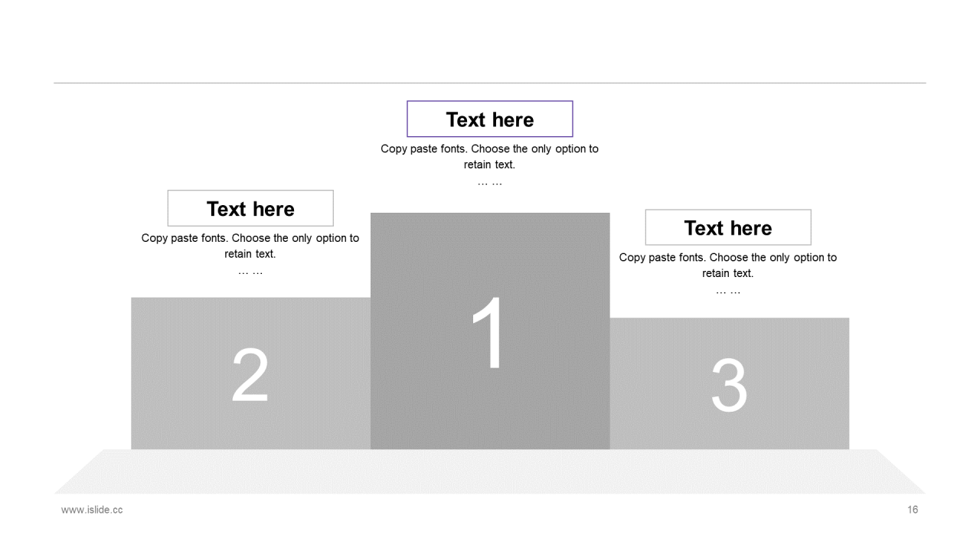
Task: Select the horizontal divider line at top
Action: [490, 83]
